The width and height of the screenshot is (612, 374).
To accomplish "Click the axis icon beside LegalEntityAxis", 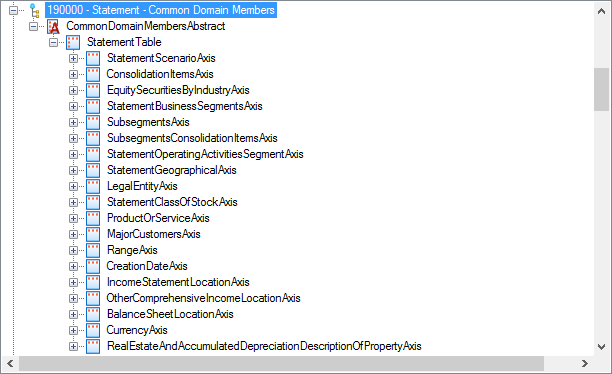I will [x=93, y=186].
